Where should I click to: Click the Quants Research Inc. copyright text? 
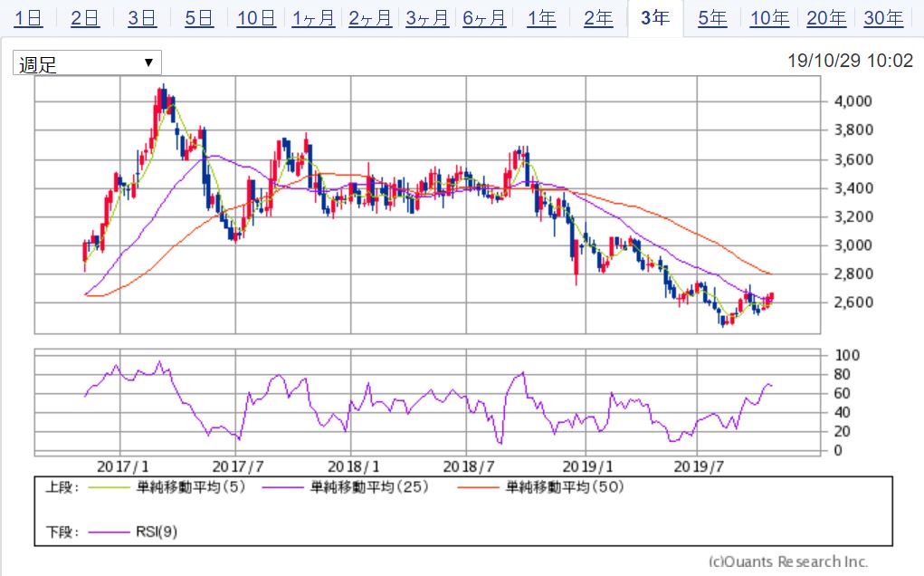pos(788,562)
